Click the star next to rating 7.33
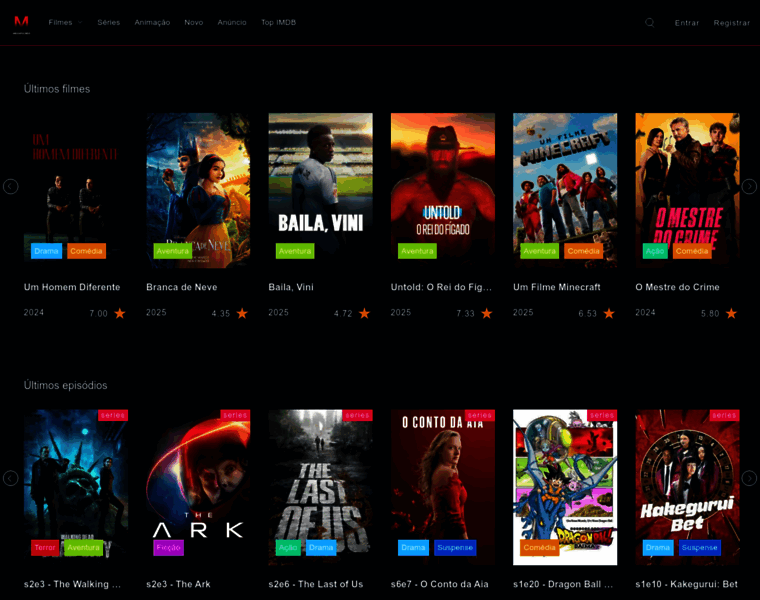This screenshot has height=600, width=760. point(487,314)
